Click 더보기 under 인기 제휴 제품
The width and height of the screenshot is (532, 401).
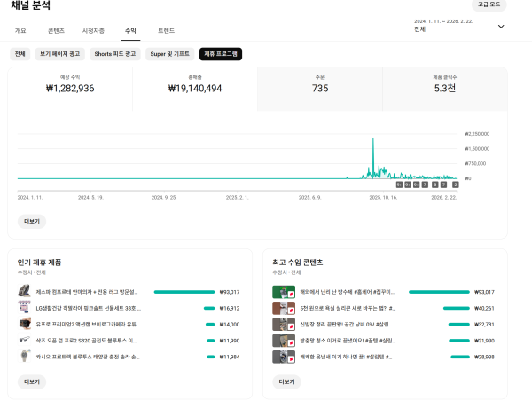(x=30, y=382)
